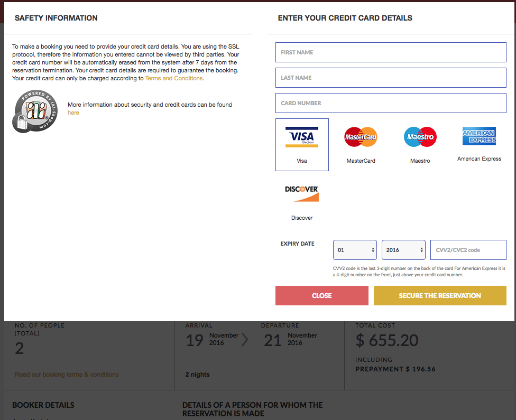
Task: Click into the Card Number field
Action: click(391, 103)
